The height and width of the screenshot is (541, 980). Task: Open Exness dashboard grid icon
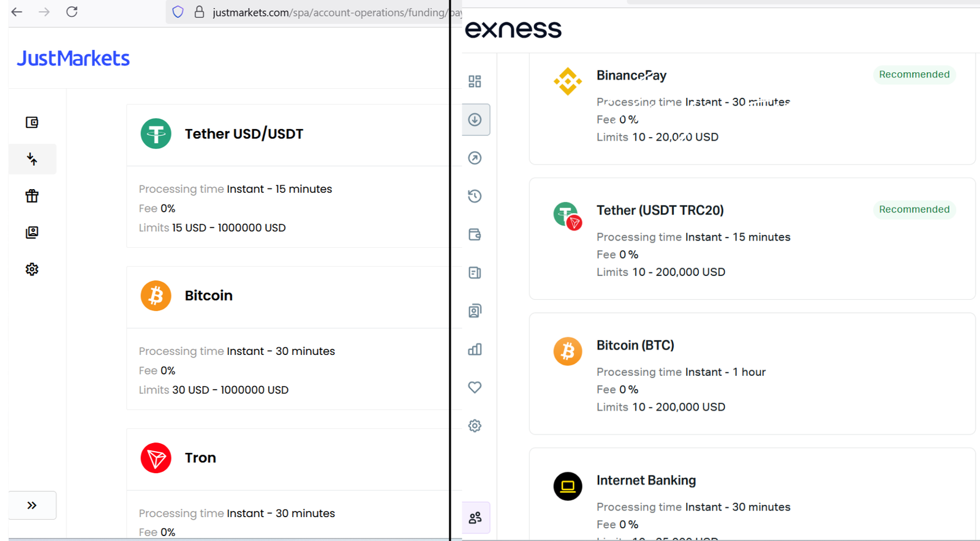[475, 81]
